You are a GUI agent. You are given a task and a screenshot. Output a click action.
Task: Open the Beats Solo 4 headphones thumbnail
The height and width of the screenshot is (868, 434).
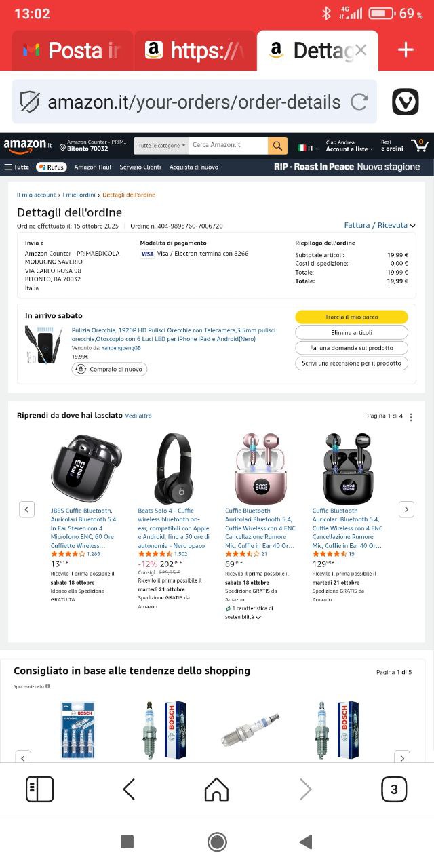click(174, 468)
